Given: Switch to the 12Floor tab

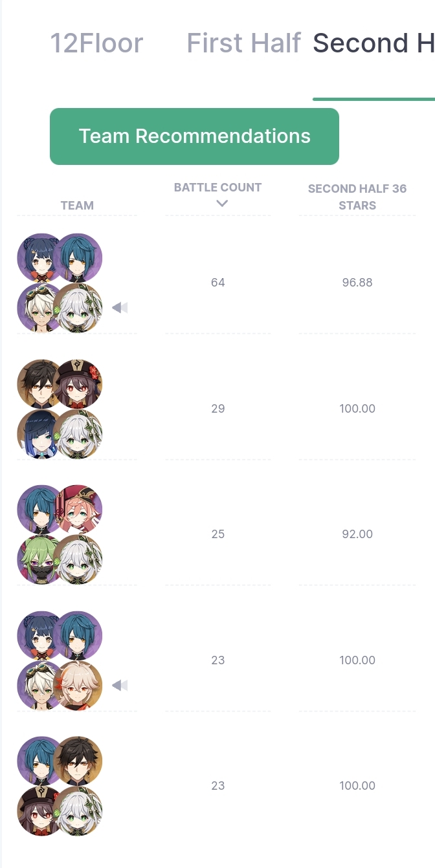Looking at the screenshot, I should tap(96, 43).
